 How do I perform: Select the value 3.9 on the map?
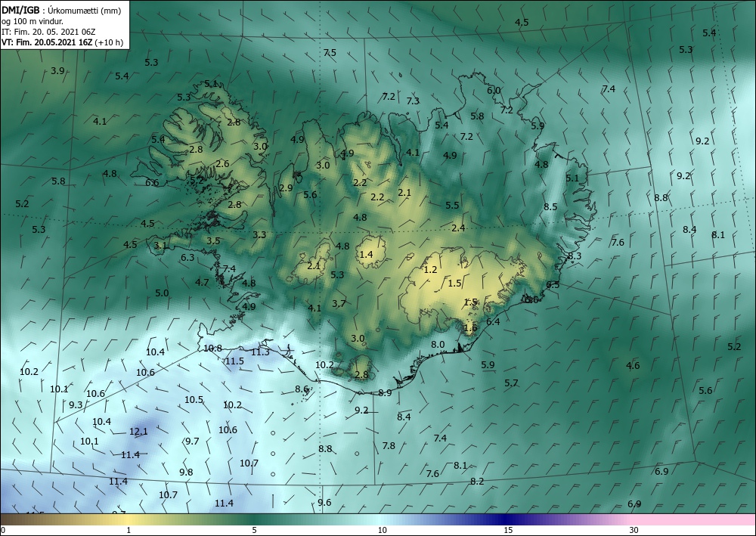(x=57, y=71)
